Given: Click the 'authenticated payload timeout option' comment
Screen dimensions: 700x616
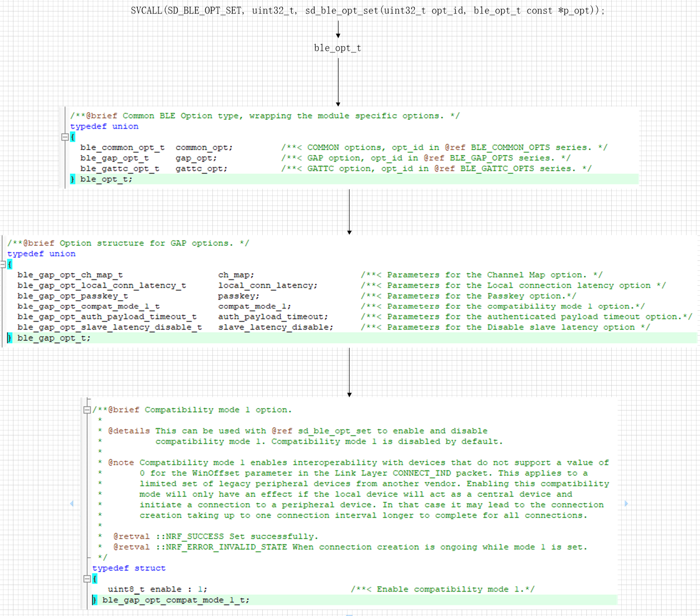Looking at the screenshot, I should tap(526, 317).
